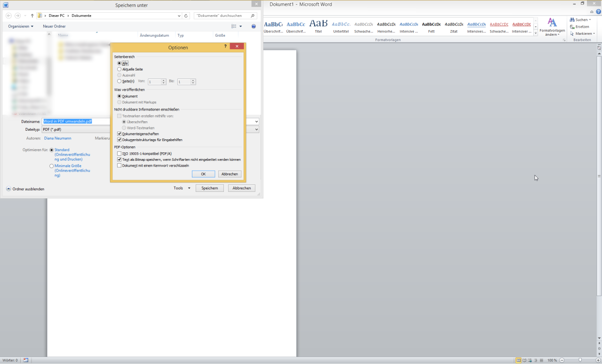
Task: Open the Tools dropdown in save dialog
Action: tap(182, 188)
